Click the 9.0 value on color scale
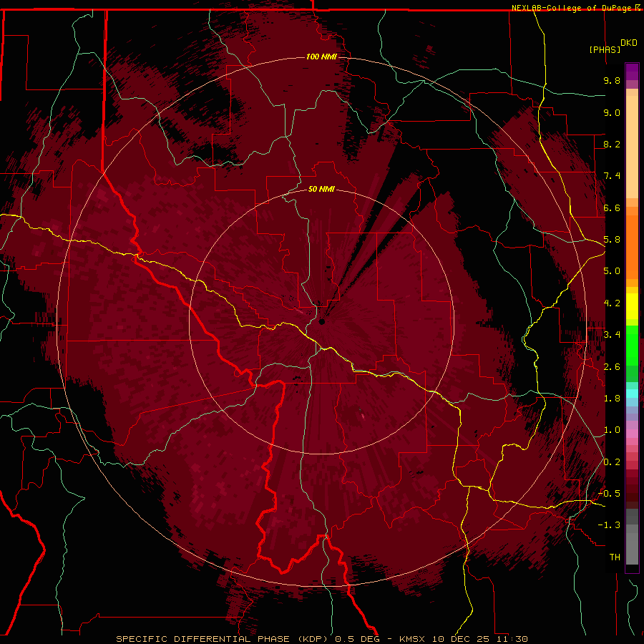Image resolution: width=644 pixels, height=644 pixels. (612, 112)
